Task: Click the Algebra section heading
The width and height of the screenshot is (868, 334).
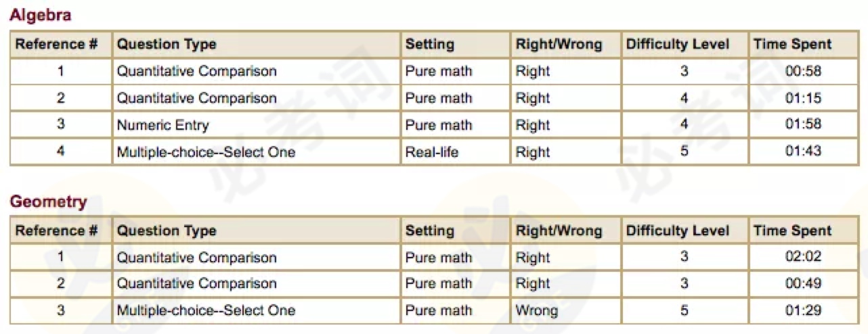Action: coord(40,15)
